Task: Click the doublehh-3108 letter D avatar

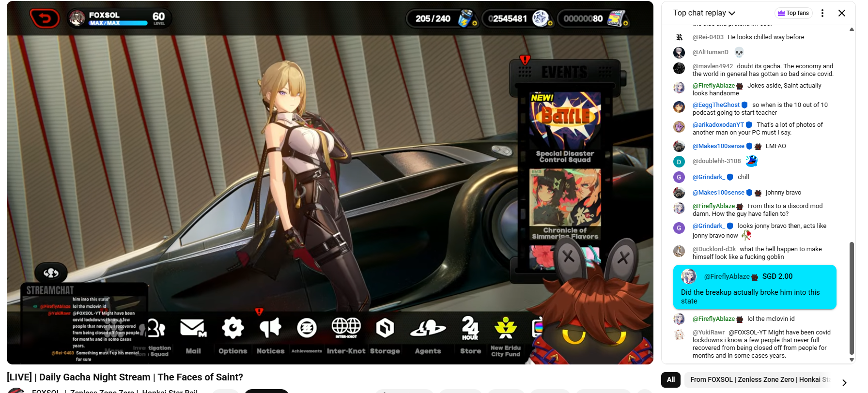Action: click(x=679, y=162)
